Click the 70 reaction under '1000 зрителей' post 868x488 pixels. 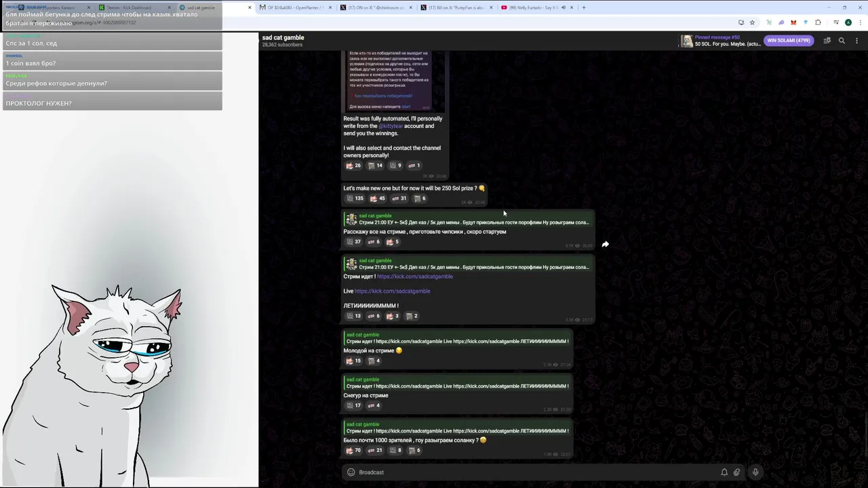click(353, 450)
